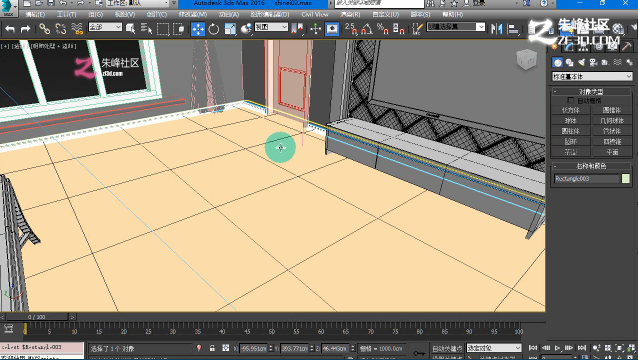Select the Shapes category icon in Create panel
Image resolution: width=638 pixels, height=360 pixels.
[570, 62]
